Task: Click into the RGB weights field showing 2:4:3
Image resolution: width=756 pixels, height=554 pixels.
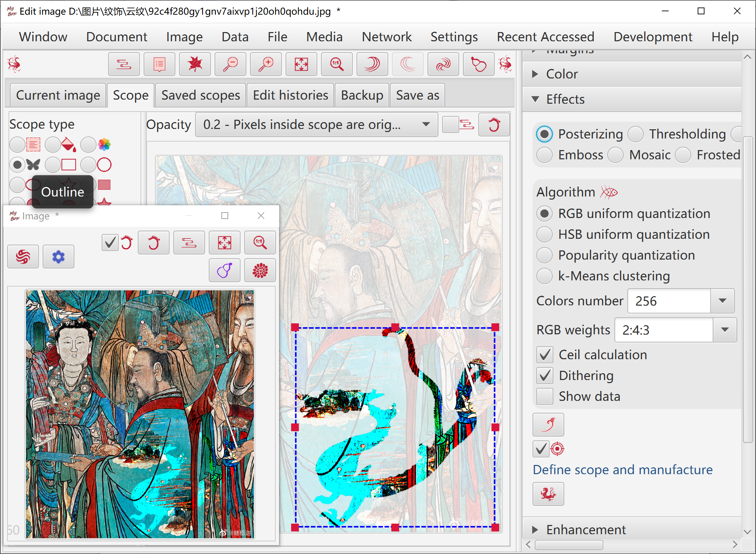Action: [x=664, y=330]
